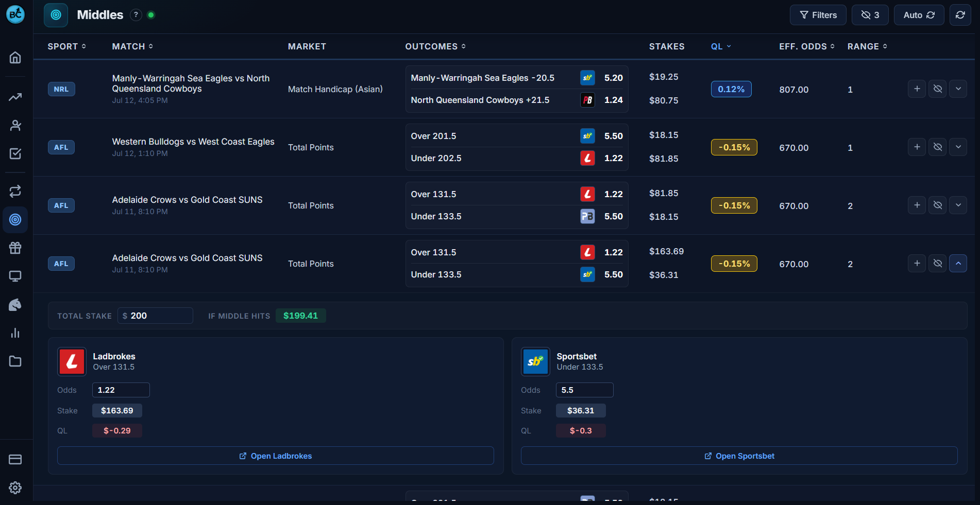The height and width of the screenshot is (505, 980).
Task: Expand the Manly-Warringah NRL row details
Action: click(x=958, y=89)
